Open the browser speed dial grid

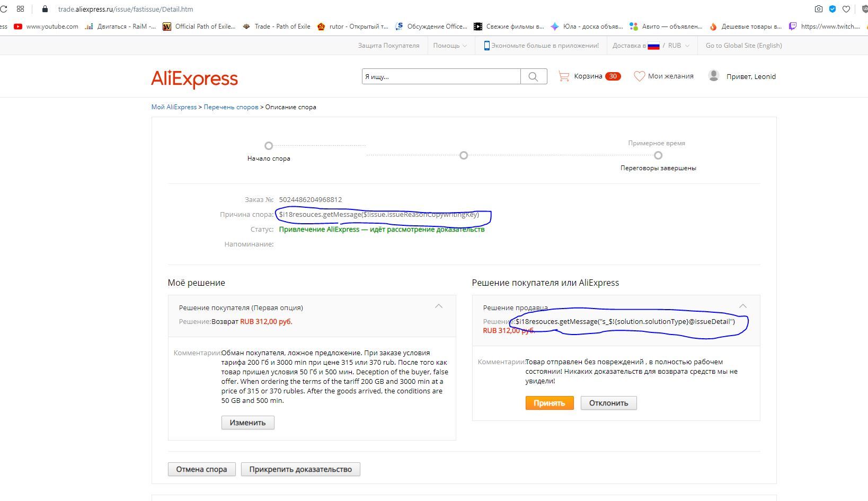pos(21,9)
